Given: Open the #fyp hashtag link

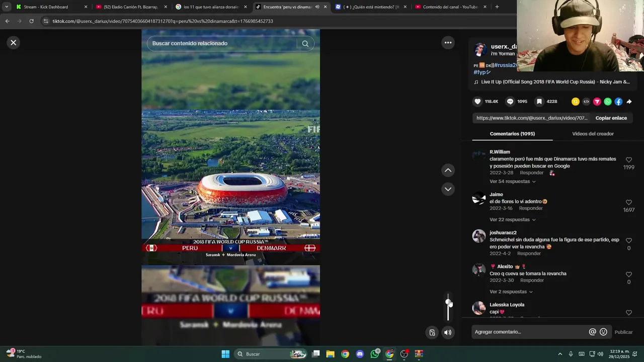Looking at the screenshot, I should (x=482, y=72).
